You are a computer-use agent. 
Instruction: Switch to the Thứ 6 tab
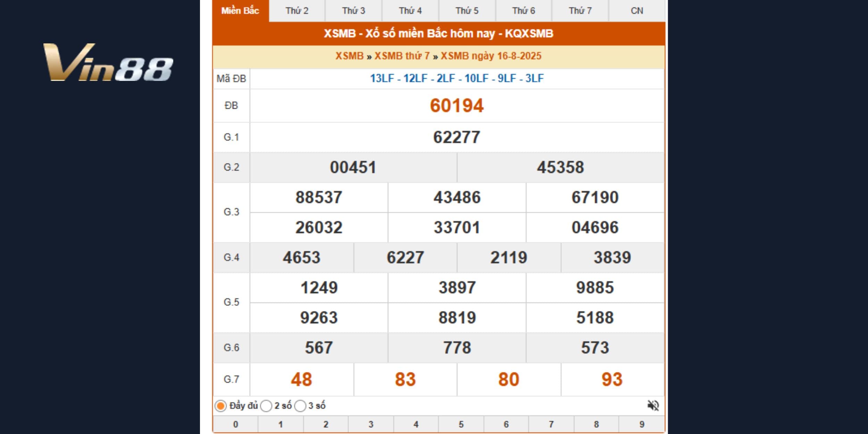[524, 11]
